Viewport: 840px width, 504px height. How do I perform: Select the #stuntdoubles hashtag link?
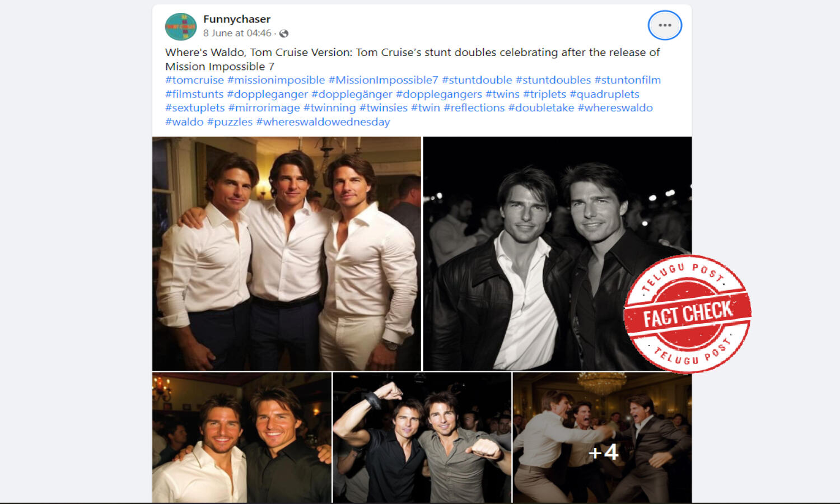(553, 80)
